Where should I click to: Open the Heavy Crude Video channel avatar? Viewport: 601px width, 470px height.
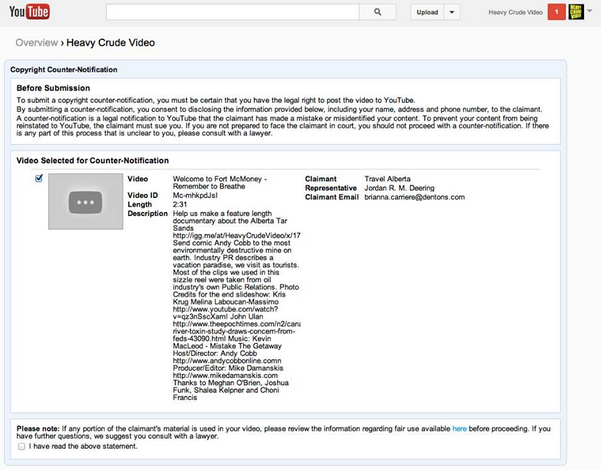pyautogui.click(x=576, y=12)
